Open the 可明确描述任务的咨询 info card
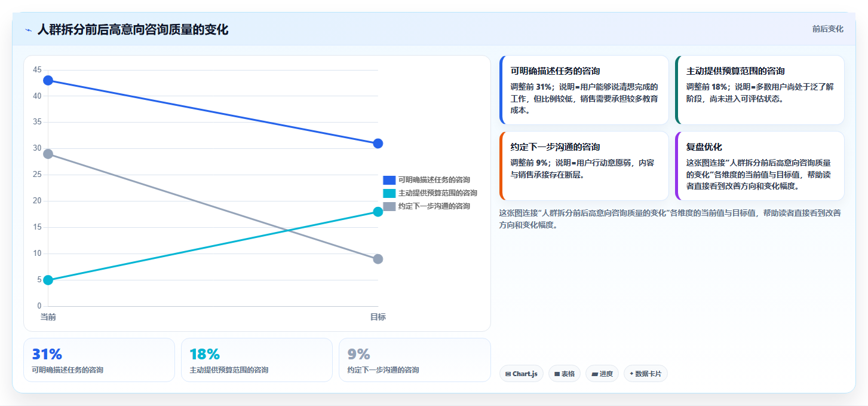This screenshot has height=406, width=868. coord(584,90)
